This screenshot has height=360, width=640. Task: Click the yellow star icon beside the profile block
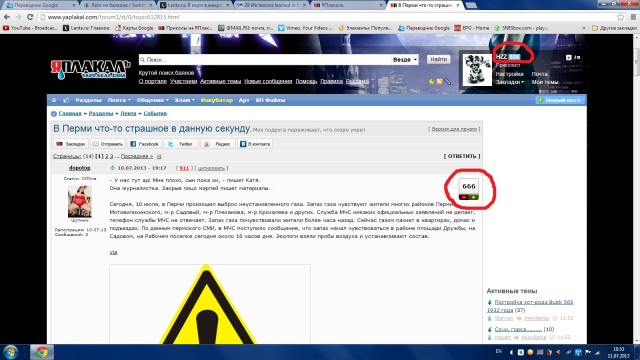tap(431, 82)
